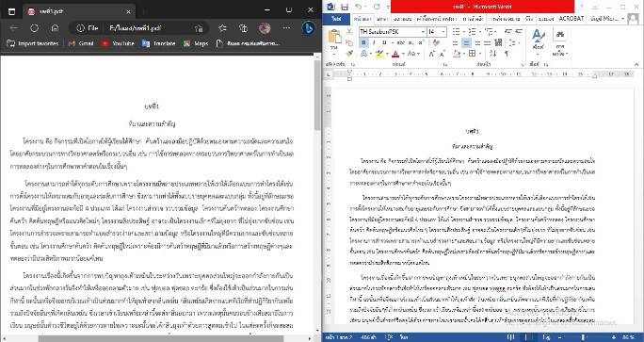Open the Editing (binoculars) find menu
Screen dimensions: 644x342
pos(560,42)
